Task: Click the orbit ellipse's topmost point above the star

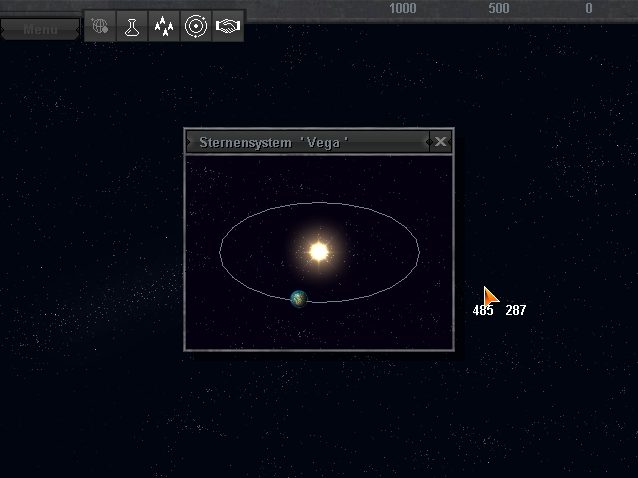Action: [319, 203]
